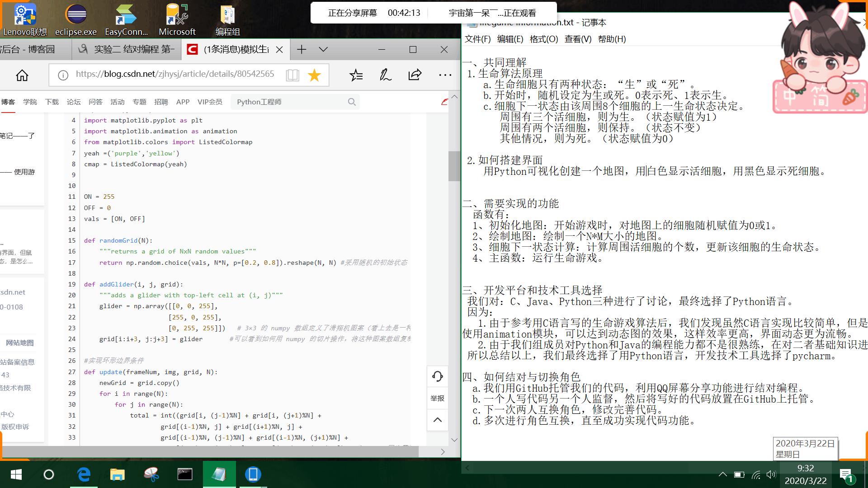Image resolution: width=868 pixels, height=488 pixels.
Task: Open the browser settings and more menu
Action: point(445,75)
